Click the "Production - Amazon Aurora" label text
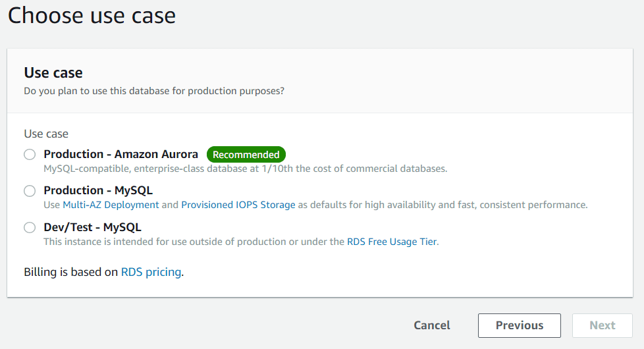This screenshot has width=644, height=349. (x=121, y=154)
